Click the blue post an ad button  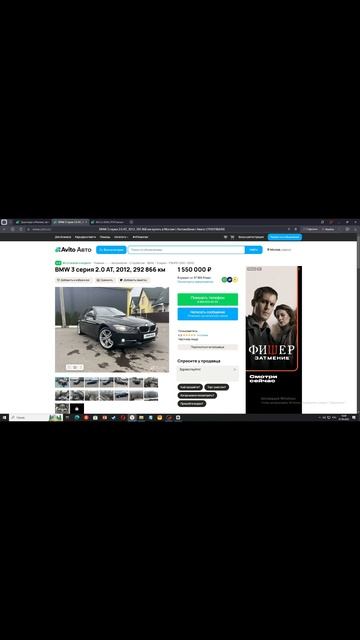285,237
